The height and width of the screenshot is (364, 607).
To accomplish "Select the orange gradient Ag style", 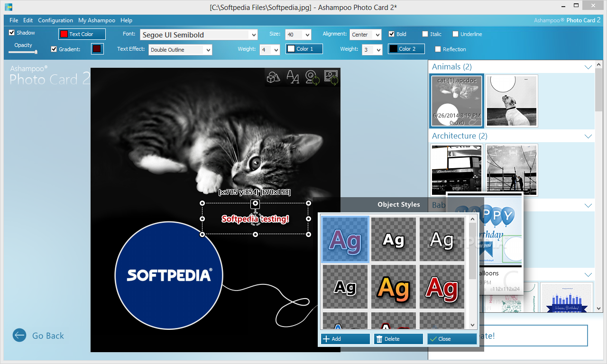I will pos(394,287).
